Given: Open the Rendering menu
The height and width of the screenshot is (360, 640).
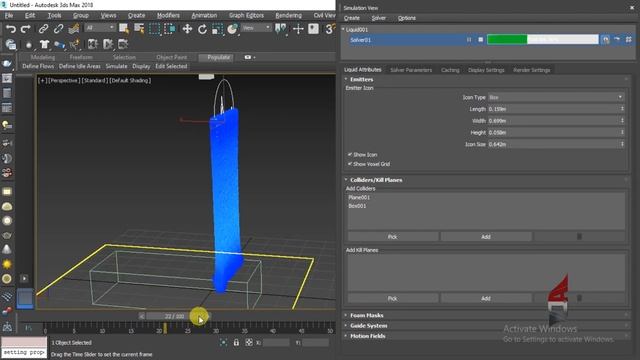Looking at the screenshot, I should [289, 15].
